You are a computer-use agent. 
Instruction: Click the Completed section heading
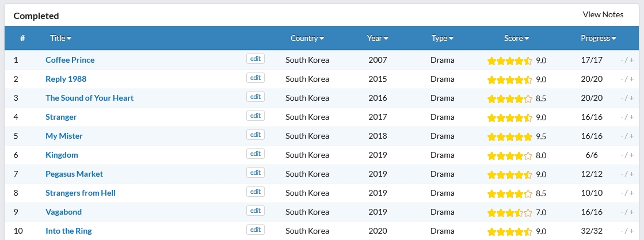tap(36, 16)
